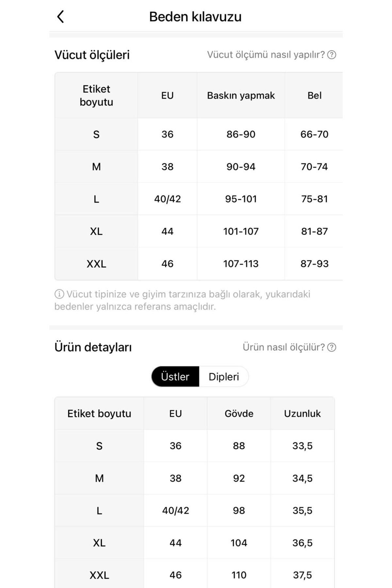
Task: Switch to the Dipleri tab
Action: click(x=224, y=377)
